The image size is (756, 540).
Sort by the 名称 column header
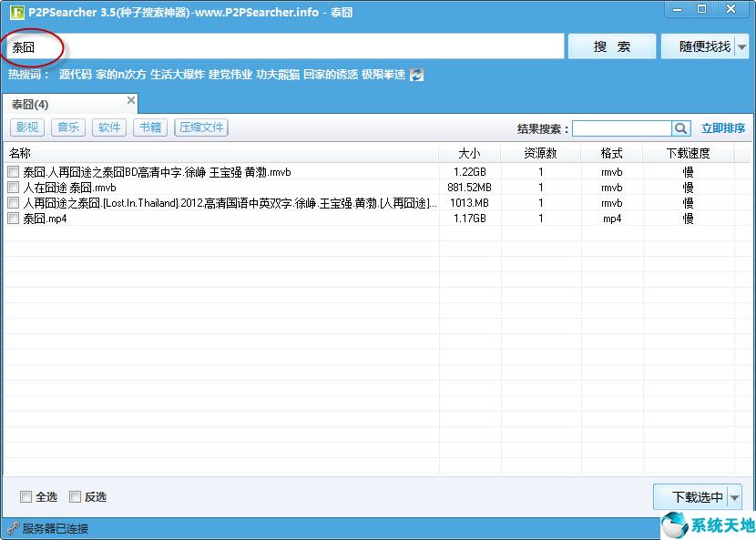[x=220, y=153]
